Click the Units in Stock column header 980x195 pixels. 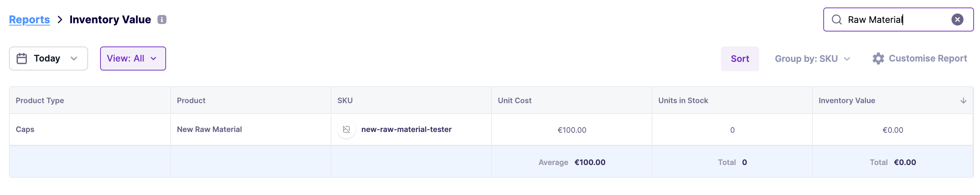coord(683,100)
